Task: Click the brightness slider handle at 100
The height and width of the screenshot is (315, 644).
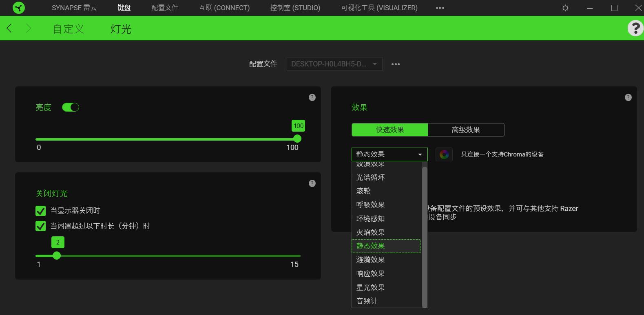Action: pos(297,139)
